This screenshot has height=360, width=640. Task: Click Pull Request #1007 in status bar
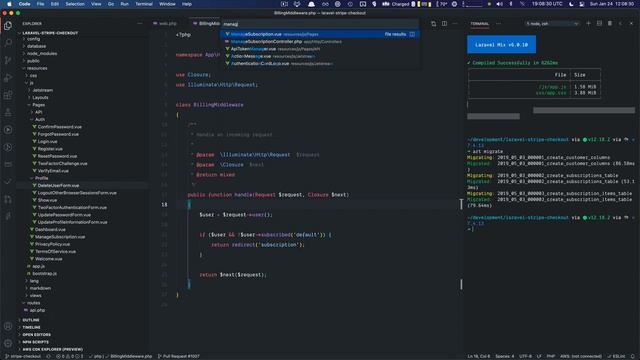coord(179,356)
